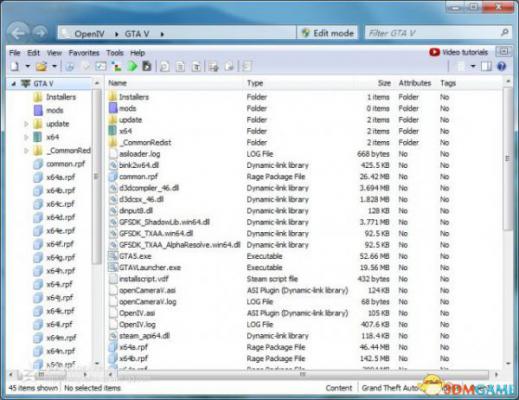Expand the x64 folder in the tree

pos(26,137)
